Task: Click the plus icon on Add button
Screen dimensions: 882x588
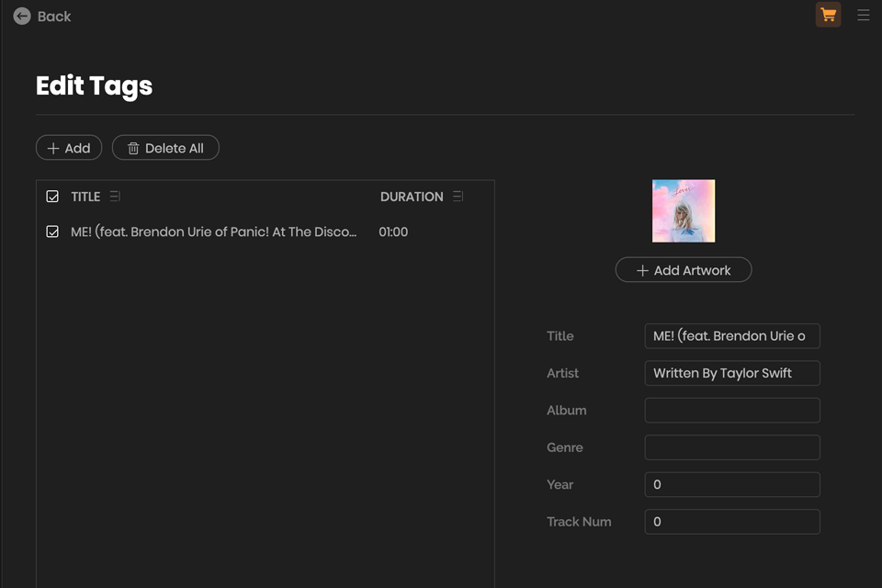Action: click(53, 148)
